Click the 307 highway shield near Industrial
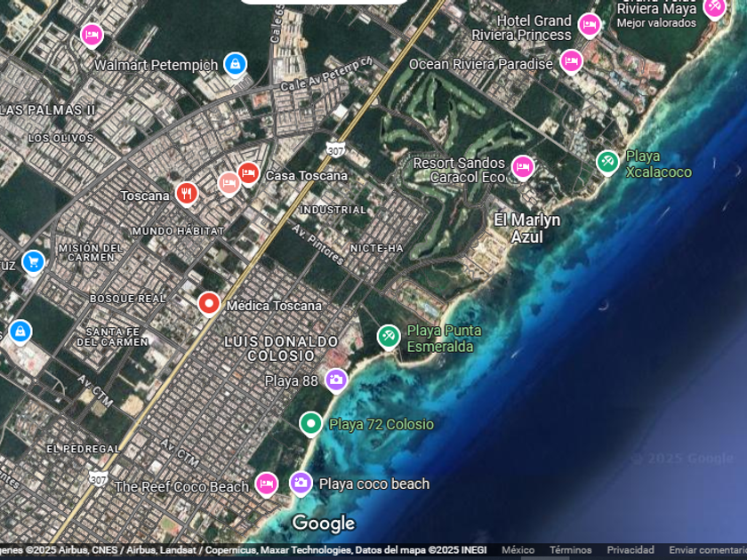Screen dimensions: 747x560 point(335,150)
